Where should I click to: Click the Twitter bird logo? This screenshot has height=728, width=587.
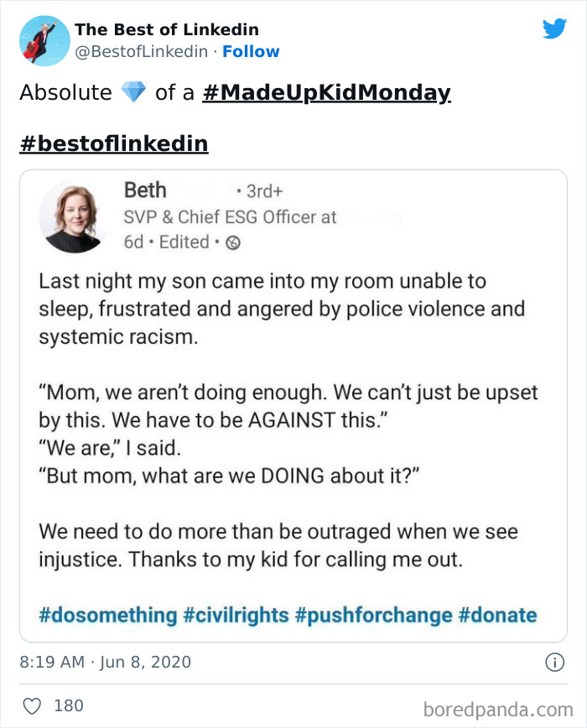(554, 29)
